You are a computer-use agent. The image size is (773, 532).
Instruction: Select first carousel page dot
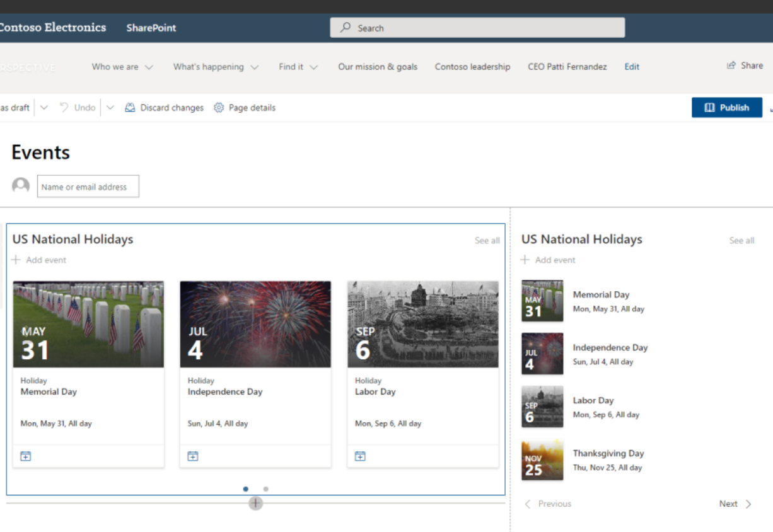point(246,489)
